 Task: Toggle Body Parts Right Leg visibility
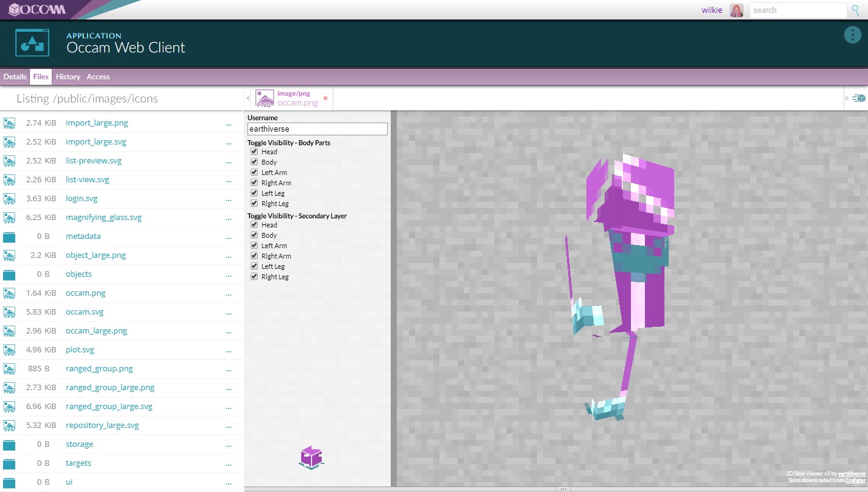254,203
